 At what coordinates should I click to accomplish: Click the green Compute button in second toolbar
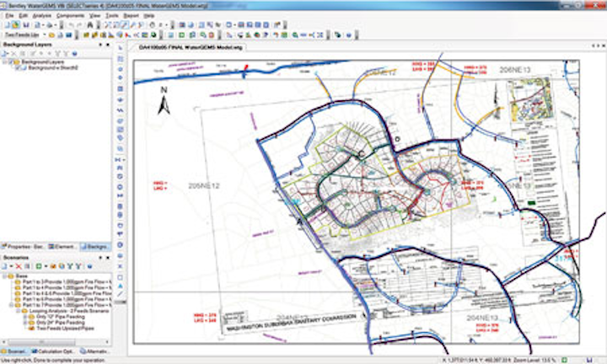tap(181, 35)
